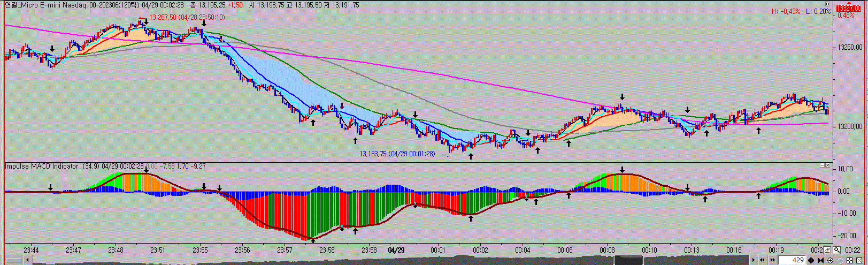Click the magnifier search icon

tap(836, 250)
